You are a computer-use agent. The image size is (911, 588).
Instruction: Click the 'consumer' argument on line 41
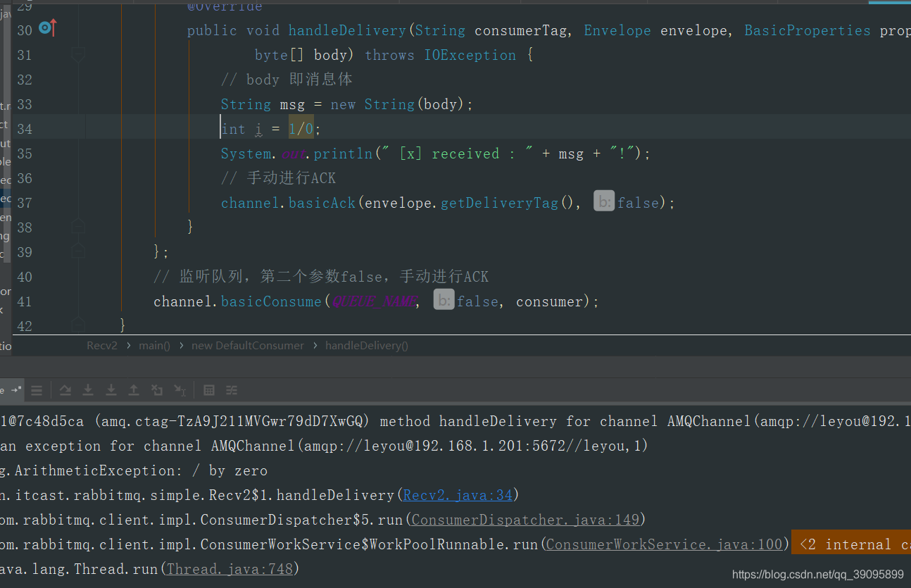click(549, 301)
